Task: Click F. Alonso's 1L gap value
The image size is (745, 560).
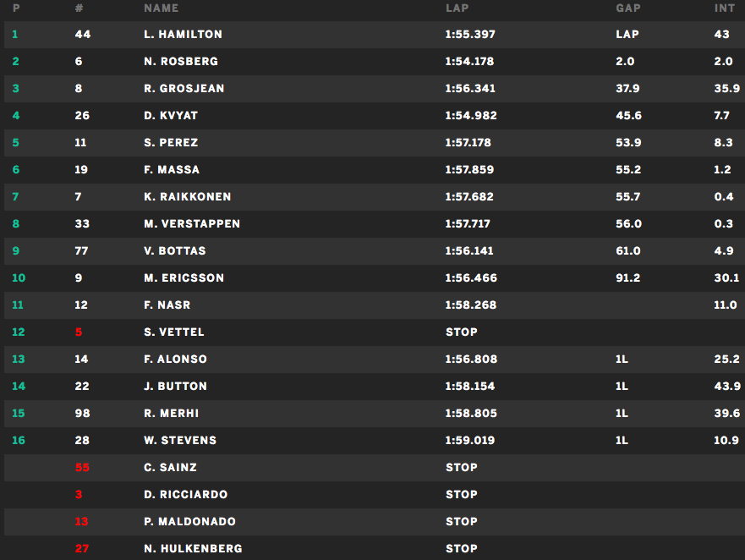Action: point(622,360)
